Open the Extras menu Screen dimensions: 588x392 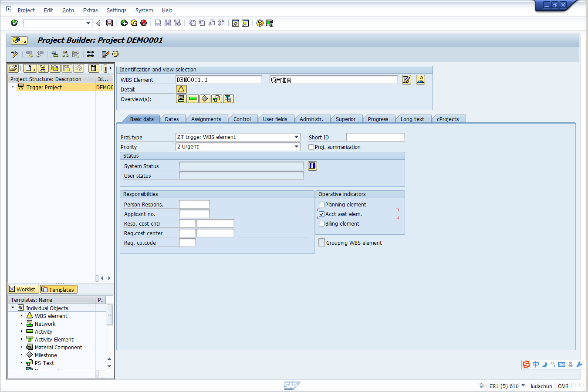90,10
